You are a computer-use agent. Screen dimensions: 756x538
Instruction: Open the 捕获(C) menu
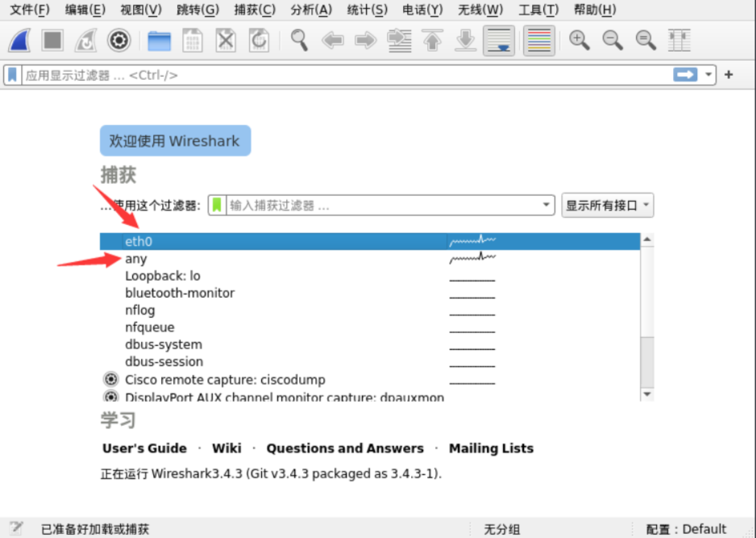pyautogui.click(x=255, y=10)
